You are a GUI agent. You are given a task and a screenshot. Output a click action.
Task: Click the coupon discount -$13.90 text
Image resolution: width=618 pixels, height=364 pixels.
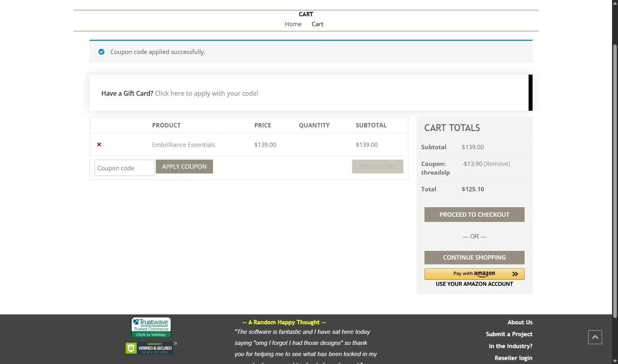coord(472,164)
